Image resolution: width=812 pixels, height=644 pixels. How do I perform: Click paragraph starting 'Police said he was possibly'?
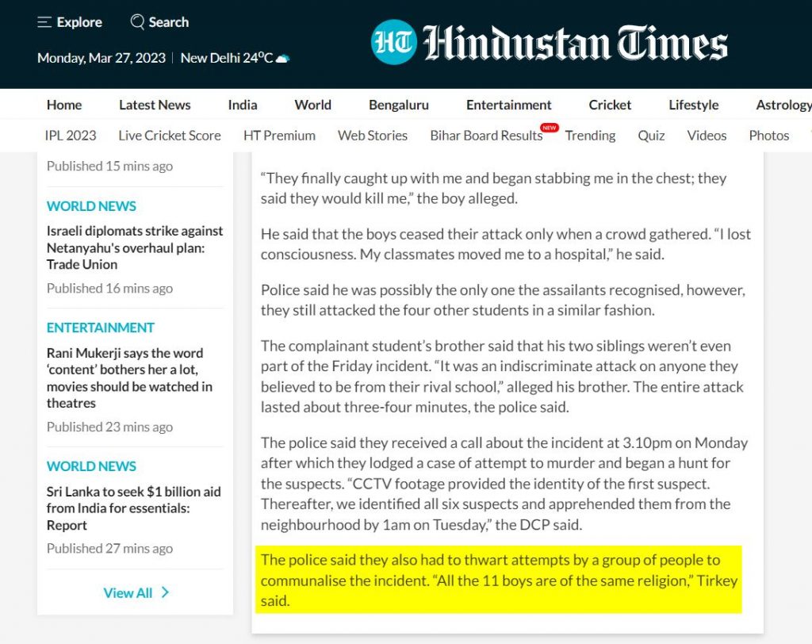pyautogui.click(x=503, y=300)
